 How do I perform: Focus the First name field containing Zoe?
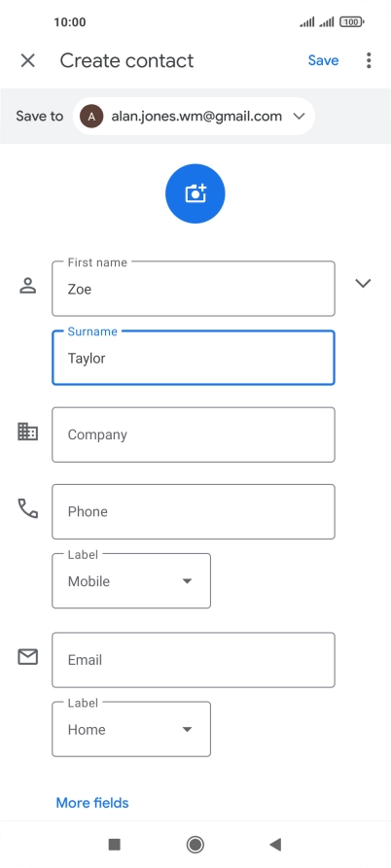194,289
